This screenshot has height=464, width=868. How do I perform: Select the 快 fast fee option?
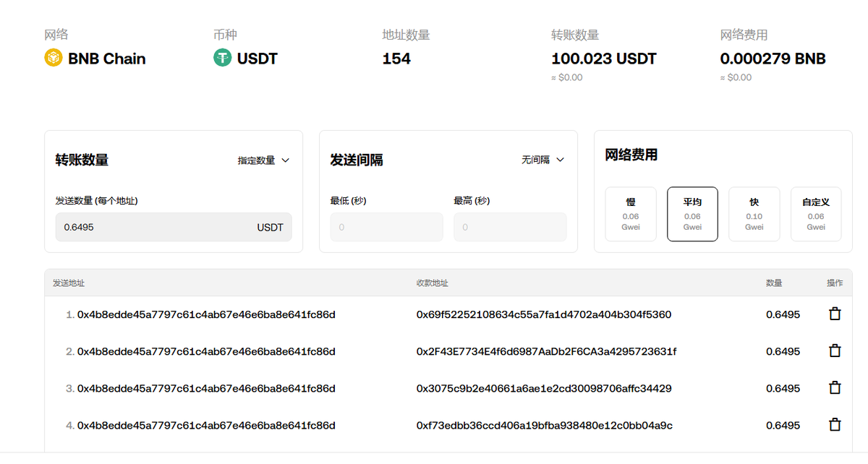click(754, 214)
